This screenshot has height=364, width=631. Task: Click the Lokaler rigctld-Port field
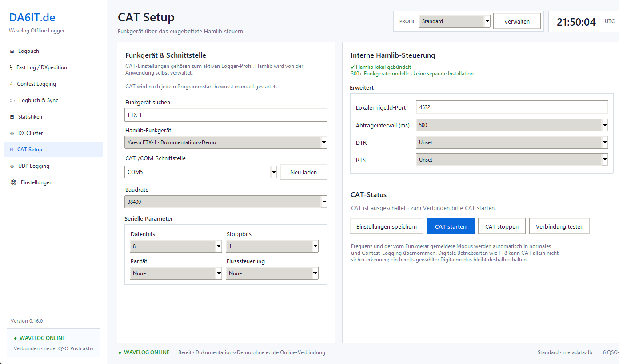(512, 107)
